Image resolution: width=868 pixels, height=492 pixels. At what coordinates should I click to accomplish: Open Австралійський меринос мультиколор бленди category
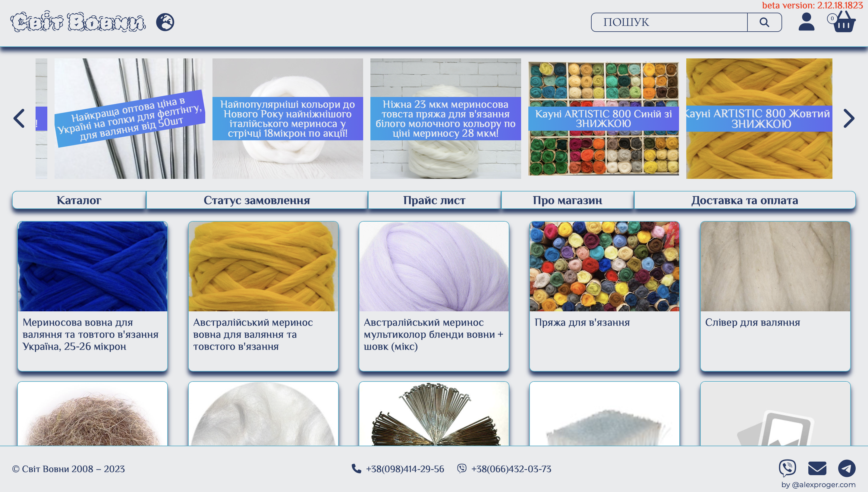[434, 296]
